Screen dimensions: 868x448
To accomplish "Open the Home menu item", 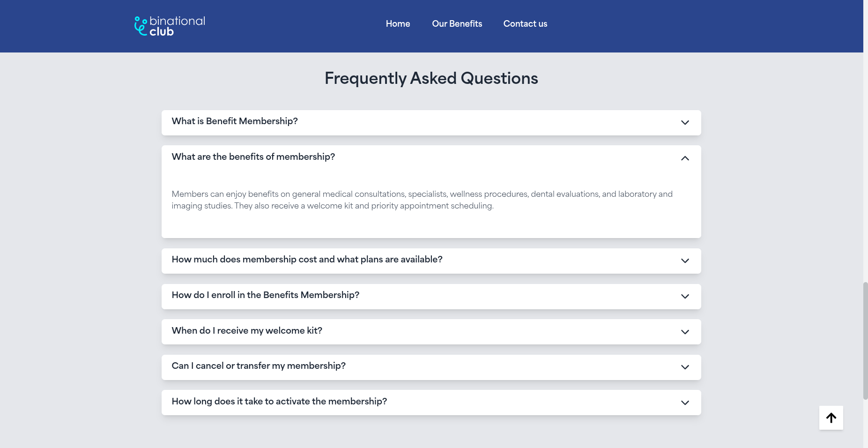I will click(398, 24).
